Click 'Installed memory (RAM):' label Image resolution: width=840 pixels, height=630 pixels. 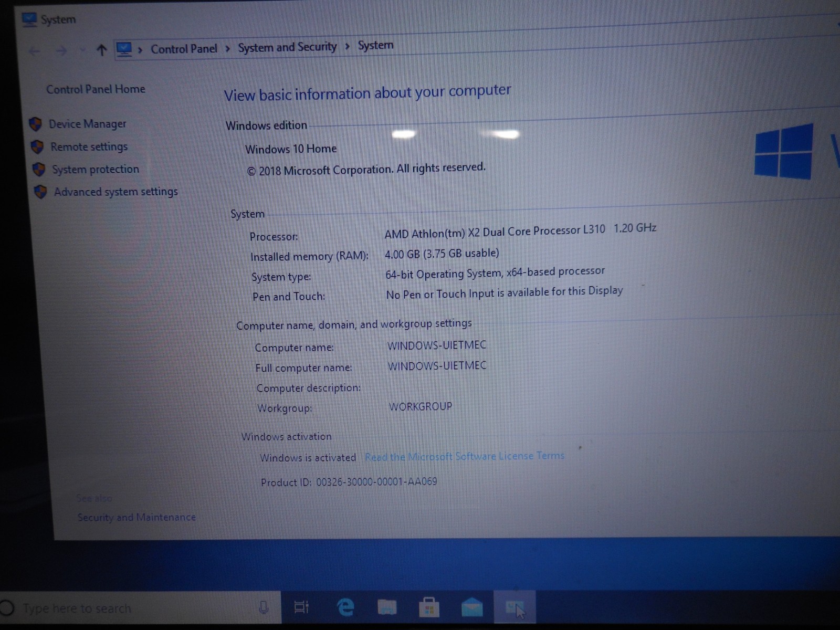click(309, 257)
